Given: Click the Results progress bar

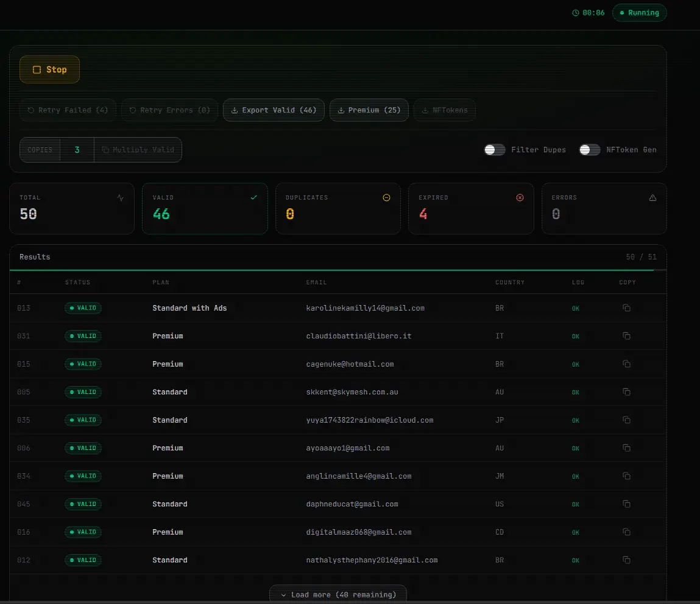Looking at the screenshot, I should coord(338,270).
